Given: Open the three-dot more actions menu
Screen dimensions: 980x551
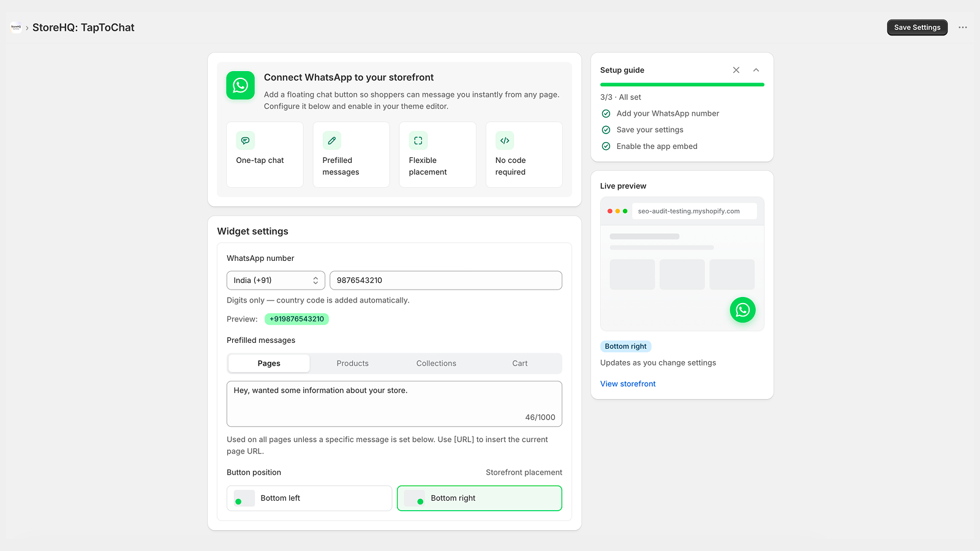Looking at the screenshot, I should (963, 28).
